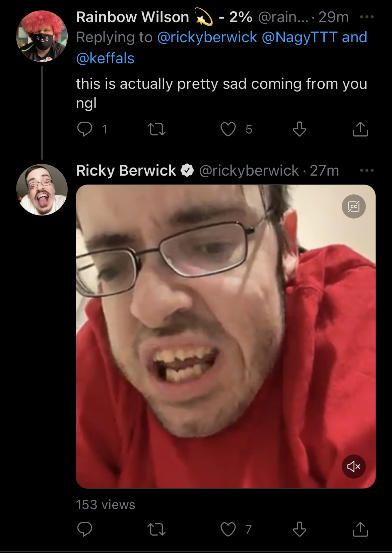The width and height of the screenshot is (392, 553).
Task: Reply to Rainbow Wilson's tweet
Action: point(84,129)
